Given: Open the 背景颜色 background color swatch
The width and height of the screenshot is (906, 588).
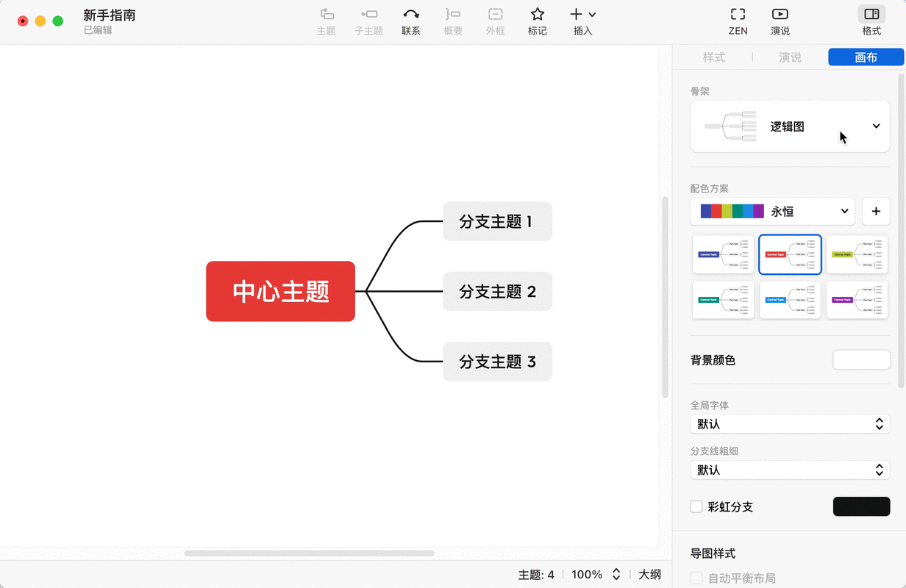Looking at the screenshot, I should [x=861, y=360].
